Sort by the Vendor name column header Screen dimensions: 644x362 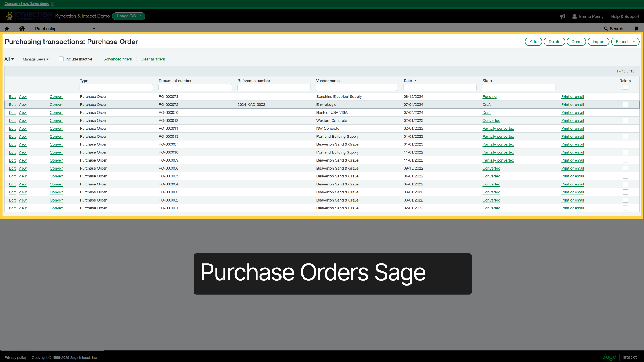(x=328, y=81)
